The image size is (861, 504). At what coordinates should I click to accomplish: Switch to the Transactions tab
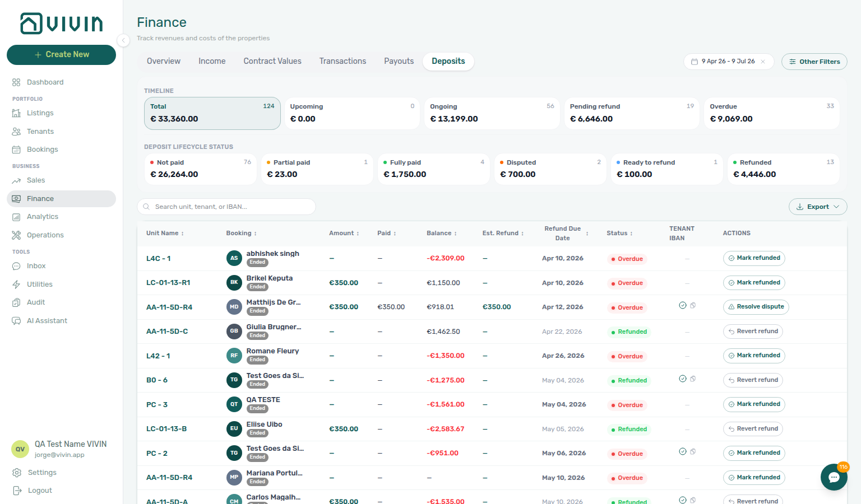click(x=342, y=62)
